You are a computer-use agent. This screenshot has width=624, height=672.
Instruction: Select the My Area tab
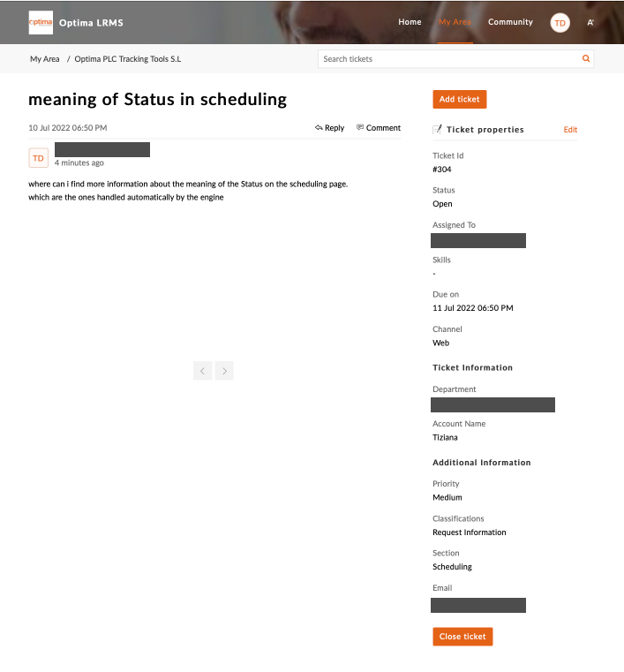click(455, 22)
